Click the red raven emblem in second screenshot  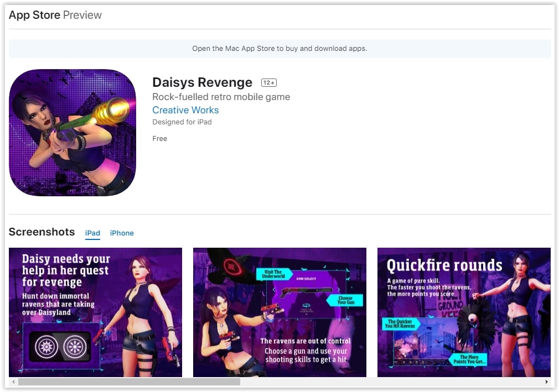click(x=230, y=266)
